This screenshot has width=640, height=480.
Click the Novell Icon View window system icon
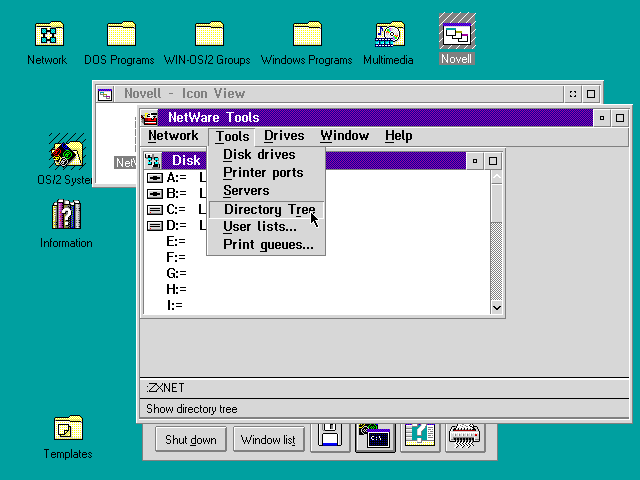point(105,95)
